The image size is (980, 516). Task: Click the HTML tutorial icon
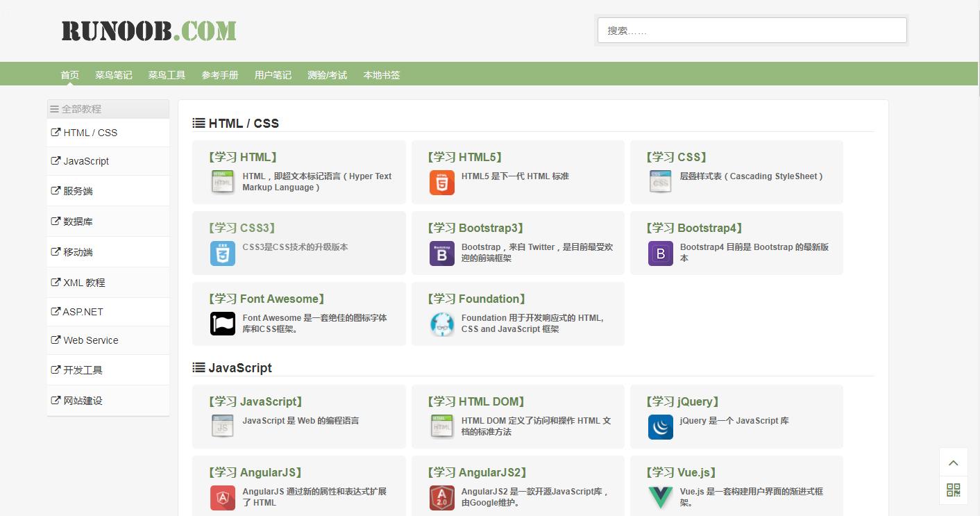pos(223,182)
